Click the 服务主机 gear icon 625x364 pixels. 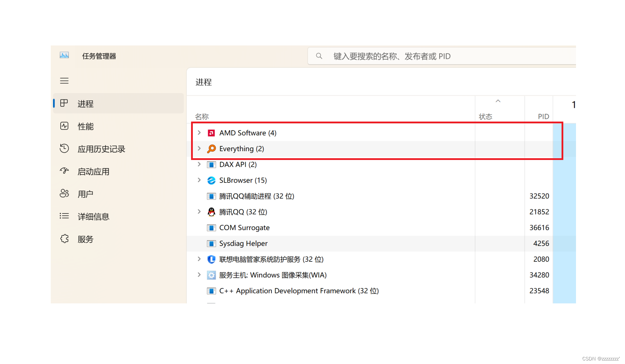click(211, 275)
